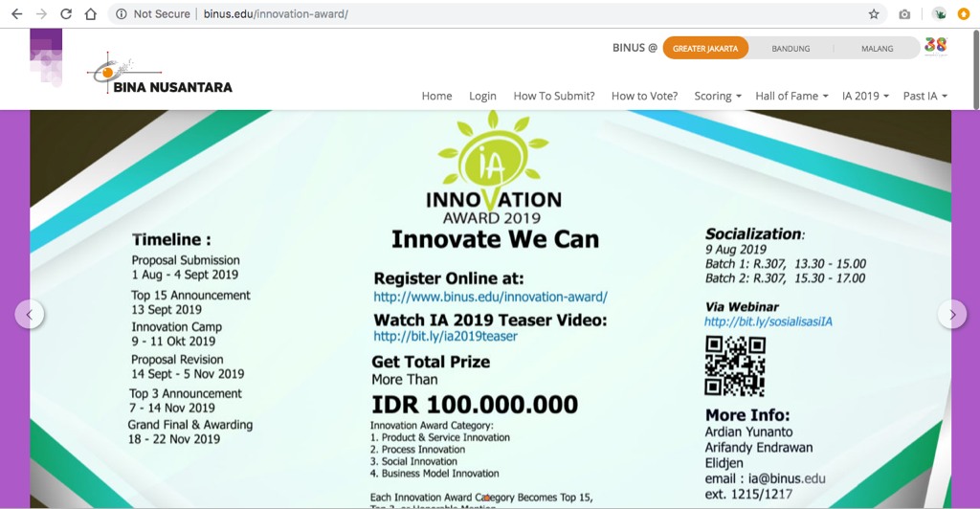Viewport: 980px width, 509px height.
Task: Click 'BINUS @' label
Action: [635, 48]
